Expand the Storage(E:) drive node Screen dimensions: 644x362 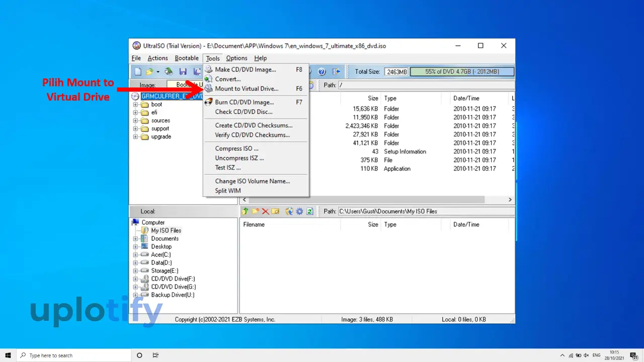click(x=135, y=270)
